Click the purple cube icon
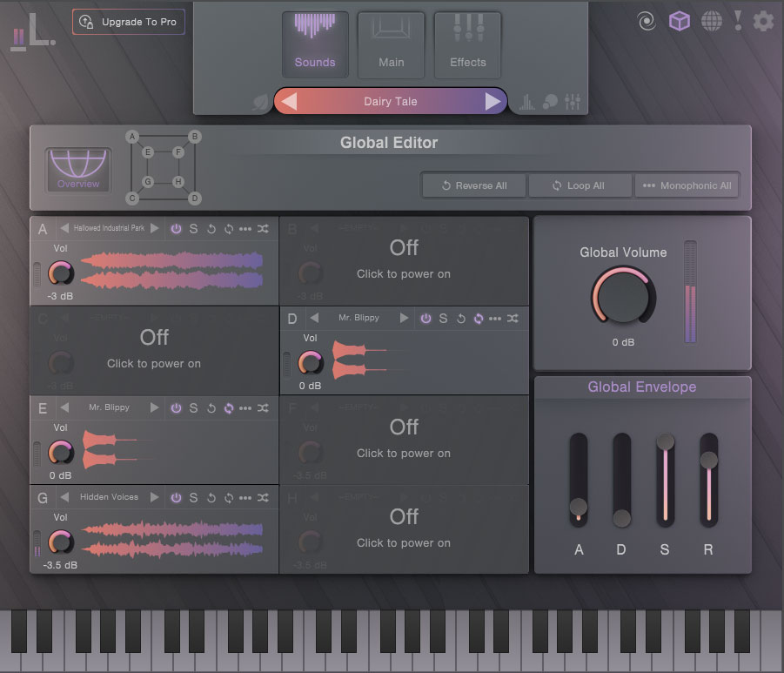The width and height of the screenshot is (784, 673). (x=680, y=22)
